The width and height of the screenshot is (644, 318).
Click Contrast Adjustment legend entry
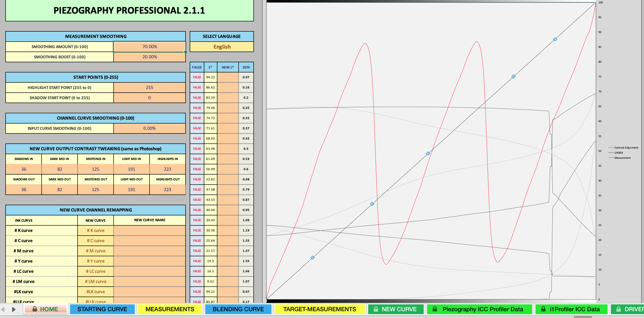623,148
